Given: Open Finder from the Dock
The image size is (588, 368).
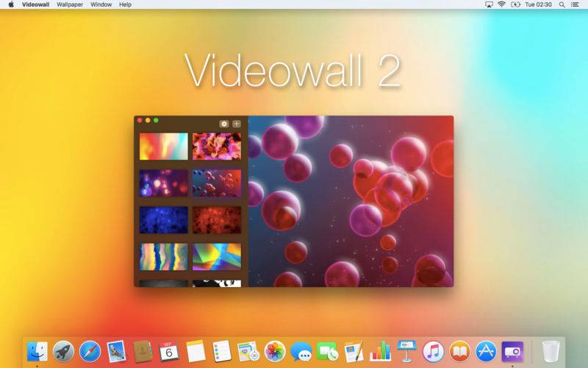Looking at the screenshot, I should click(37, 352).
